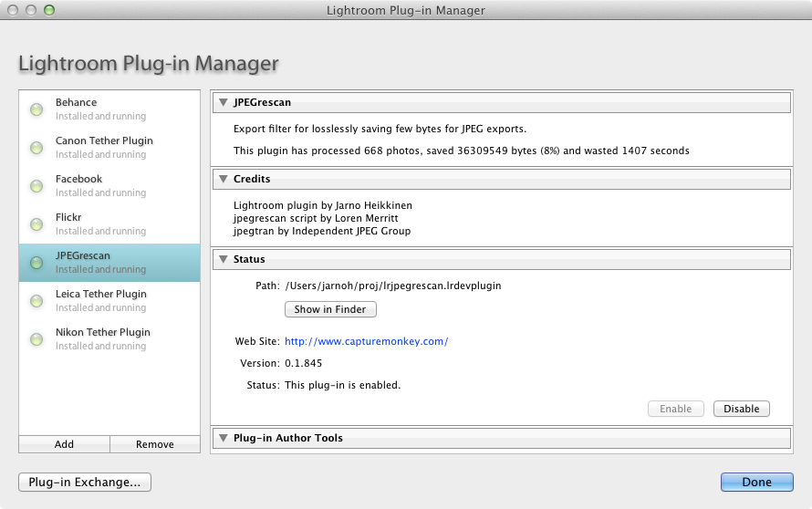Open the capturemonkey.com web site link
The height and width of the screenshot is (509, 812).
click(366, 341)
